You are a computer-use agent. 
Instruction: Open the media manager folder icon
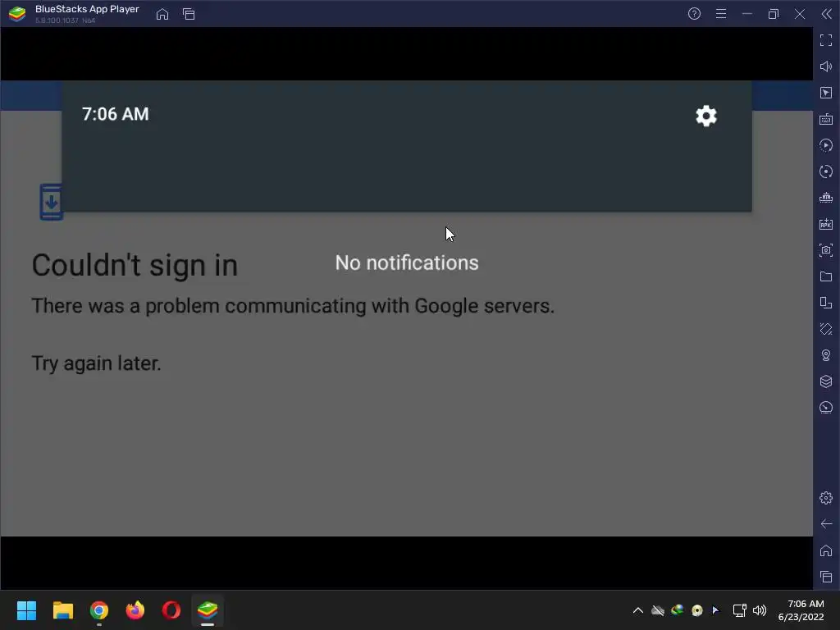[826, 276]
